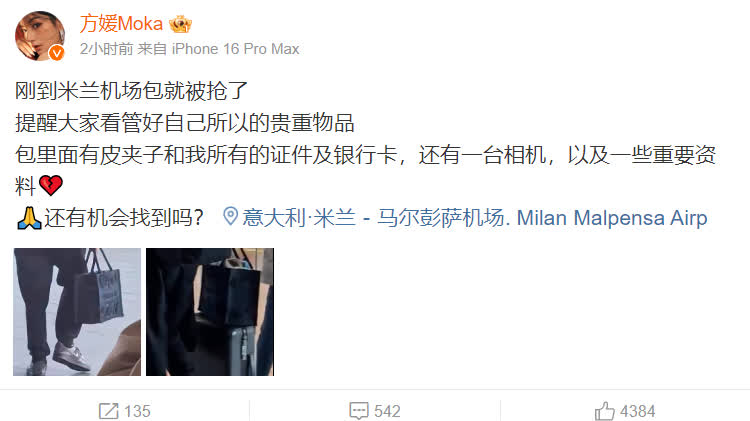
Task: Click the post text 刚到米兰机场包就被抢了
Action: pyautogui.click(x=131, y=91)
